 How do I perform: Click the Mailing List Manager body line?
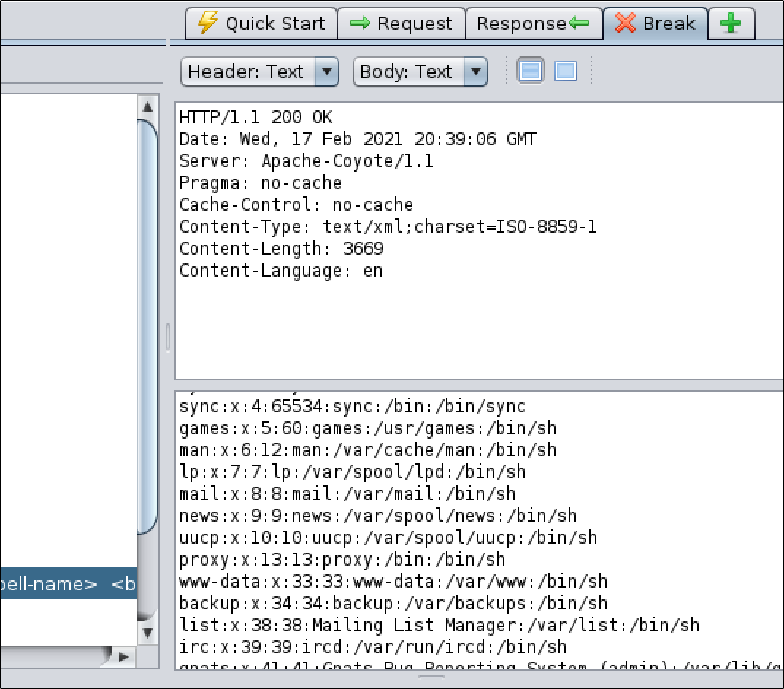click(x=439, y=626)
